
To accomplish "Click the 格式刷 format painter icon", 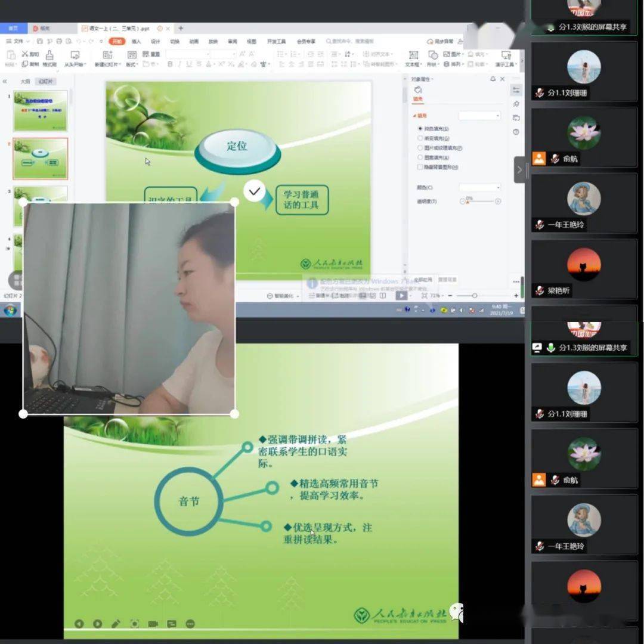I will coord(49,55).
